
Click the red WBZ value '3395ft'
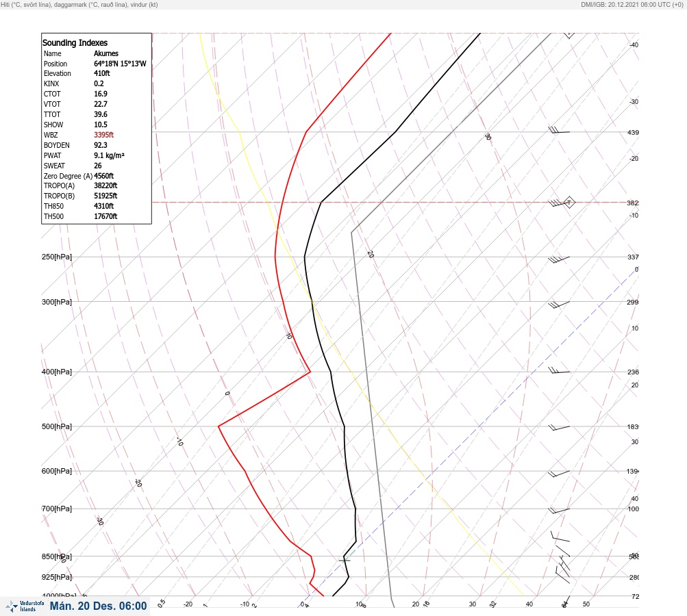tap(103, 135)
